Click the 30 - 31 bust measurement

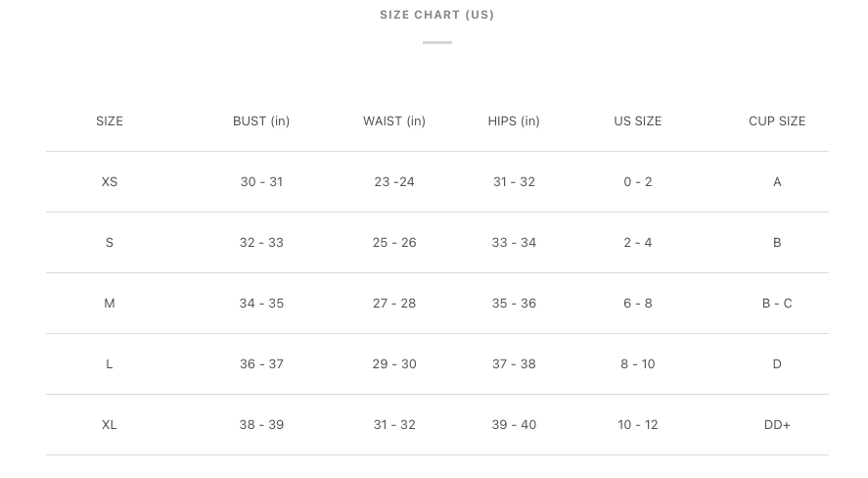tap(261, 182)
